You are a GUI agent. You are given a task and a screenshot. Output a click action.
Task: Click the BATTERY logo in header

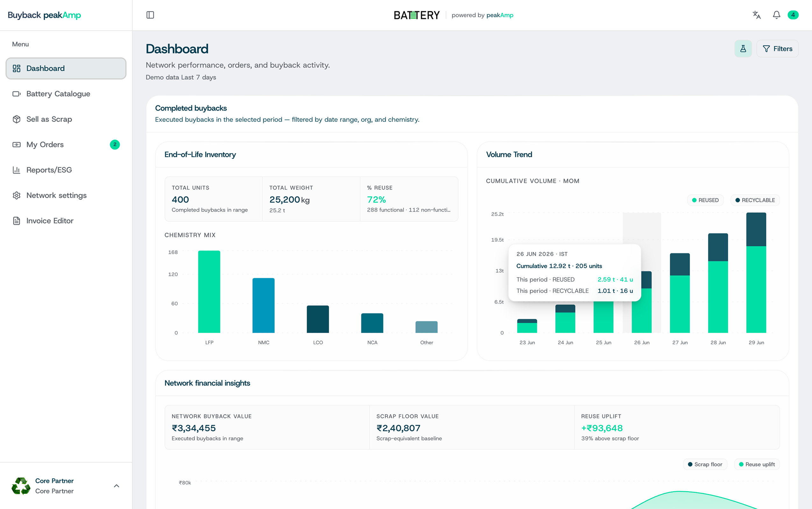[417, 15]
